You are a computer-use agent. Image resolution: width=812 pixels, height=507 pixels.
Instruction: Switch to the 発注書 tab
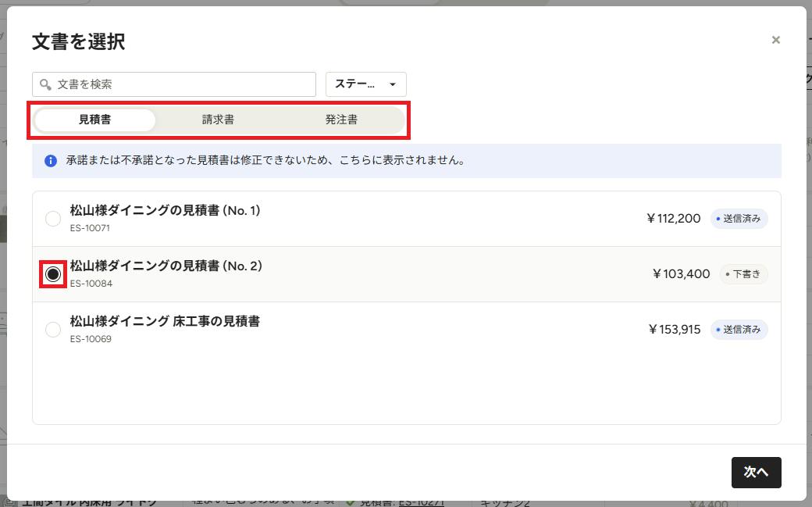[341, 120]
